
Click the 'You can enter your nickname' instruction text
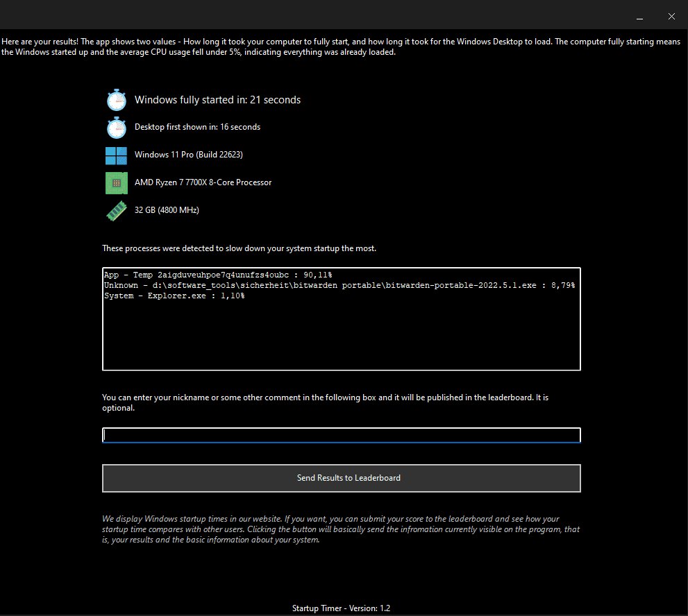(x=325, y=402)
